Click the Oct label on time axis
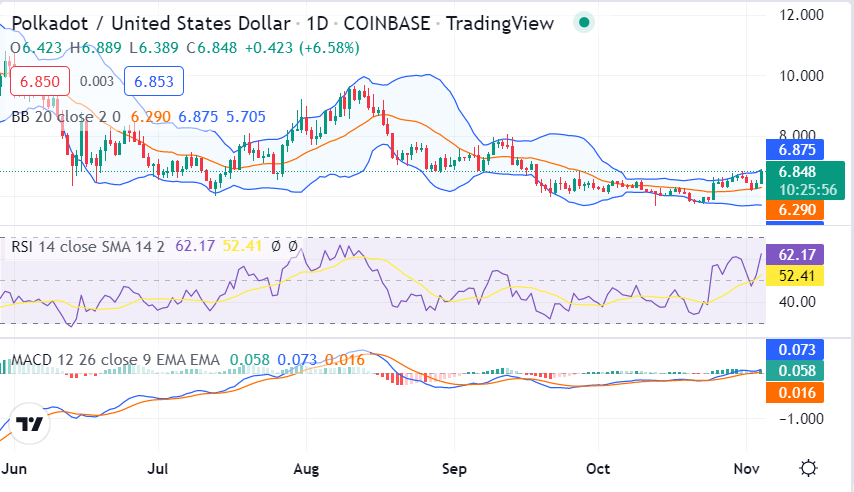 (x=598, y=469)
